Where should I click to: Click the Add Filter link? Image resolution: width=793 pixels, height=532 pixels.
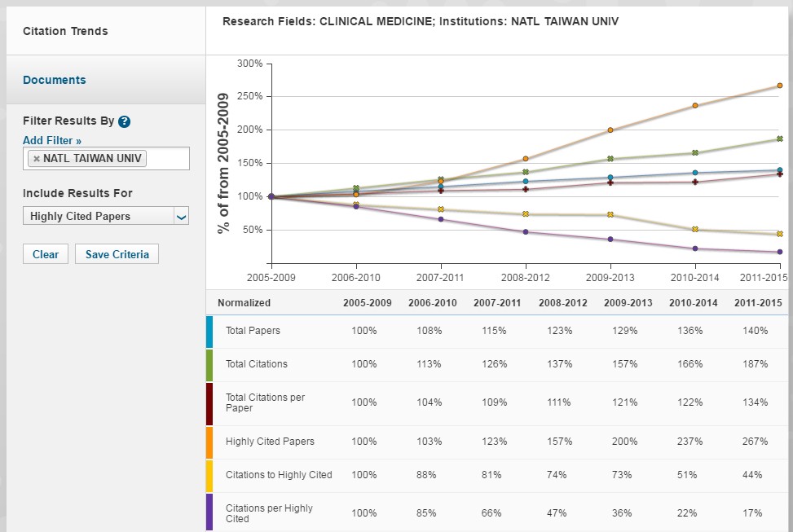coord(52,141)
